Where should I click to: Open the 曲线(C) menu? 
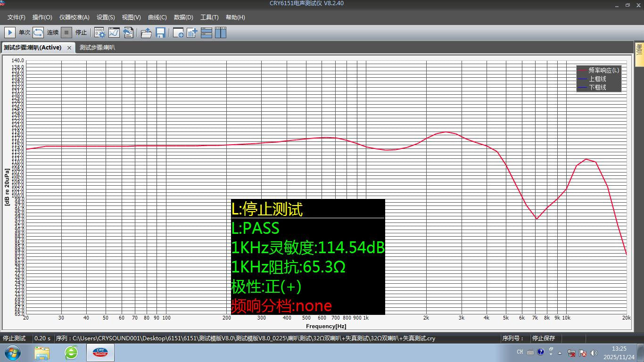click(x=157, y=17)
